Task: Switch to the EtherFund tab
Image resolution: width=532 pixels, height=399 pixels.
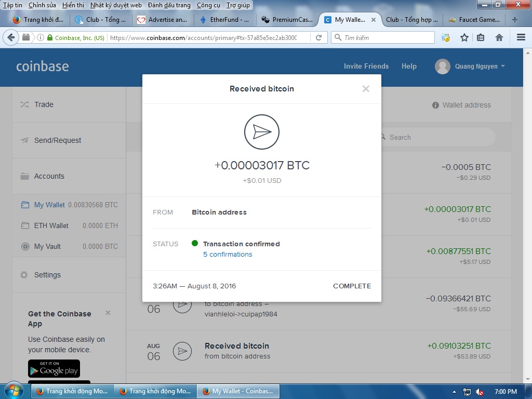Action: [x=225, y=20]
